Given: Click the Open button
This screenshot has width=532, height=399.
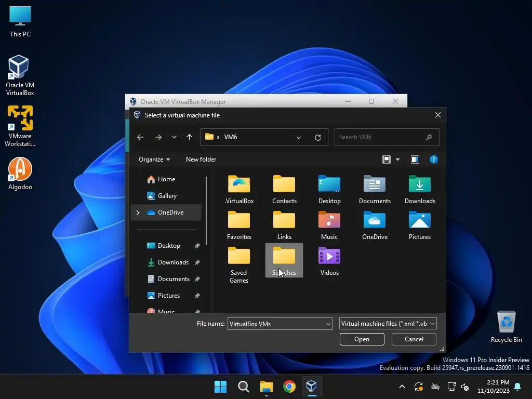Looking at the screenshot, I should click(x=362, y=339).
